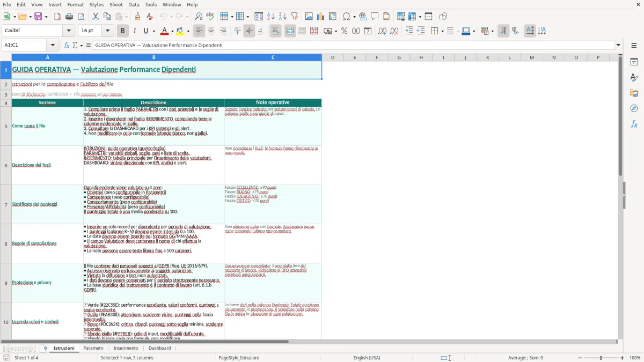This screenshot has width=644, height=362.
Task: Toggle right-to-left text direction
Action: pos(515,31)
